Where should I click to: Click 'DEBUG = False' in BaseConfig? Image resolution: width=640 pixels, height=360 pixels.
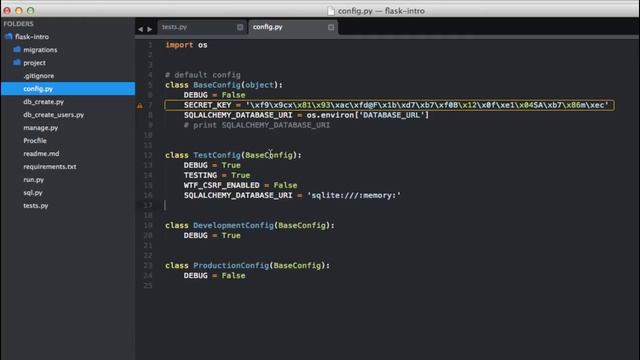[214, 95]
